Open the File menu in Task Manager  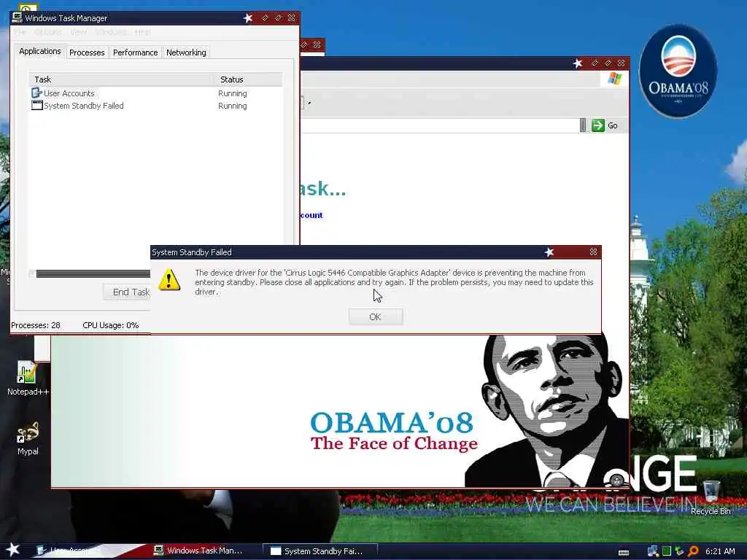(x=20, y=32)
